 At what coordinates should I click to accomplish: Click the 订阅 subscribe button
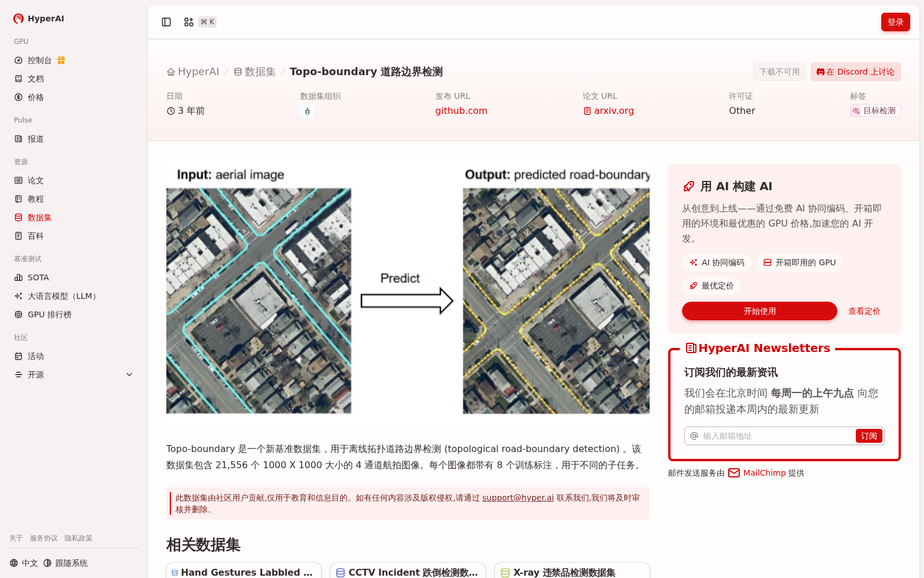(x=869, y=436)
